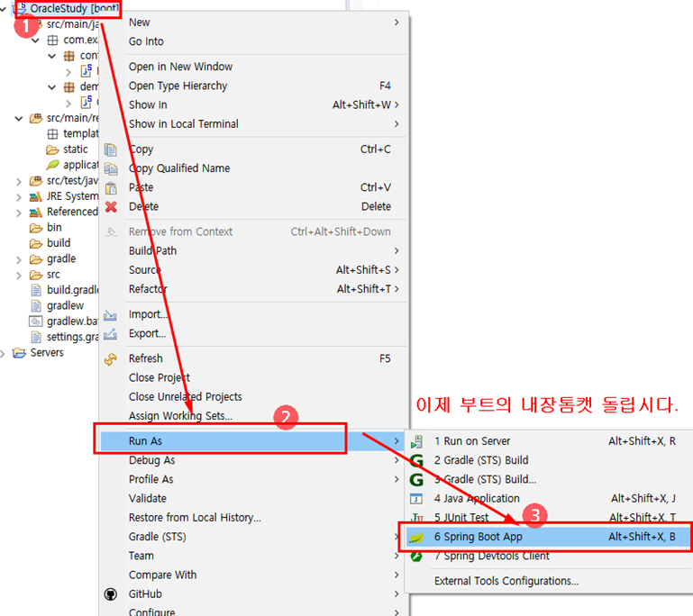Click the GitHub octocat icon
This screenshot has height=616, width=693.
111,594
